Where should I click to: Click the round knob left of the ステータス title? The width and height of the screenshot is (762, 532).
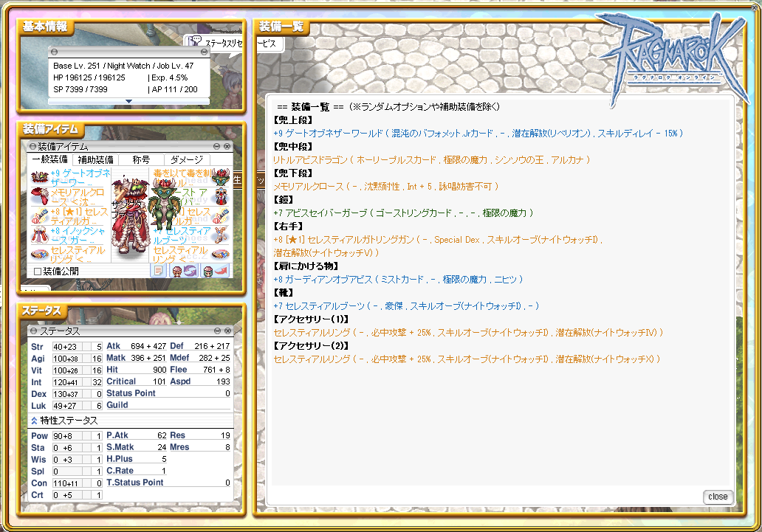click(x=33, y=331)
